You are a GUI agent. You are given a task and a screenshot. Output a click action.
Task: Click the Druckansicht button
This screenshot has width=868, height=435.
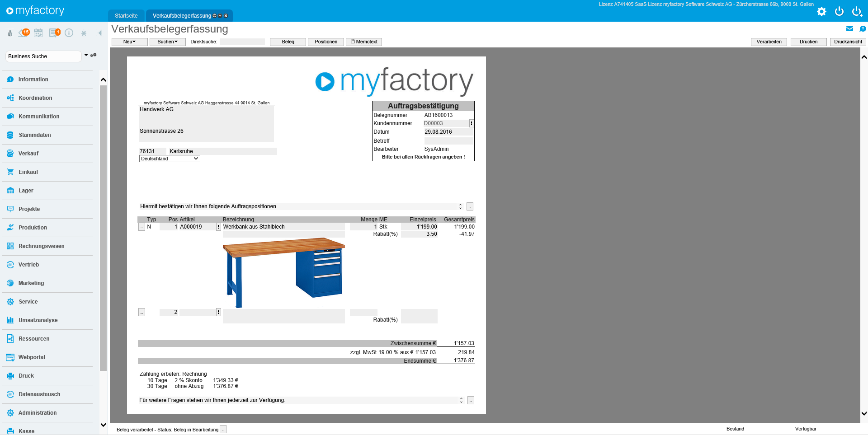[x=848, y=42]
